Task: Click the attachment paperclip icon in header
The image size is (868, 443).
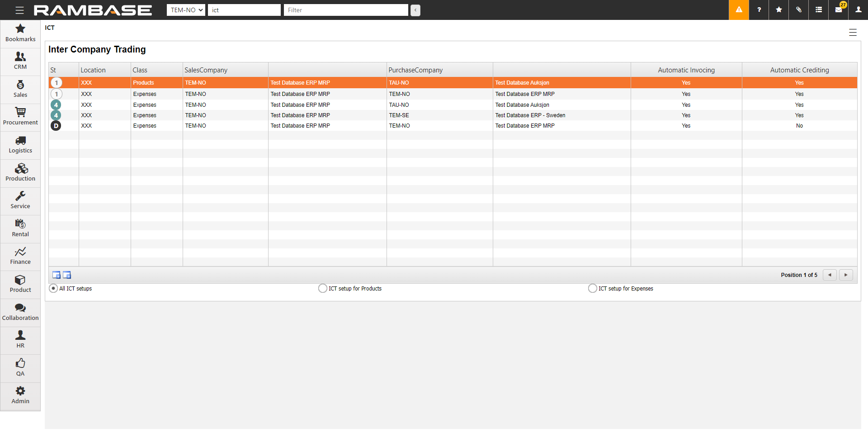Action: (799, 10)
